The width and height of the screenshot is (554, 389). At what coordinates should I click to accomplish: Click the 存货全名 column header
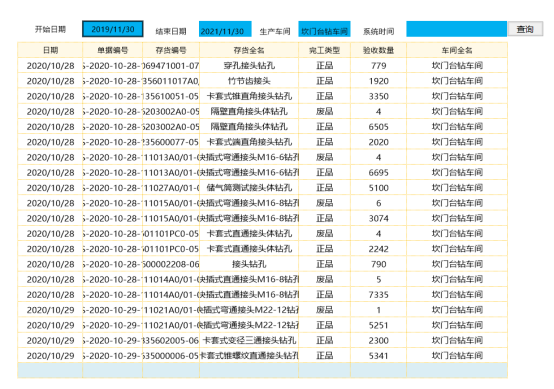[249, 50]
